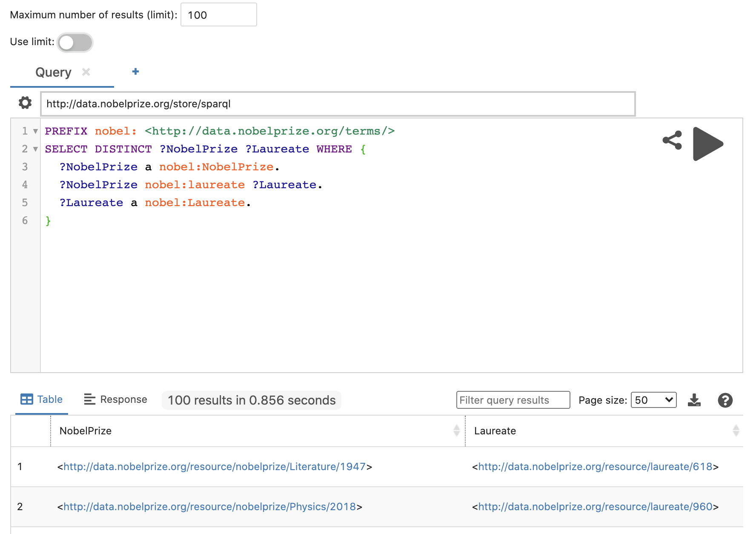Screen dimensions: 756x534
Task: Click the closing brace on line 6
Action: pos(48,221)
